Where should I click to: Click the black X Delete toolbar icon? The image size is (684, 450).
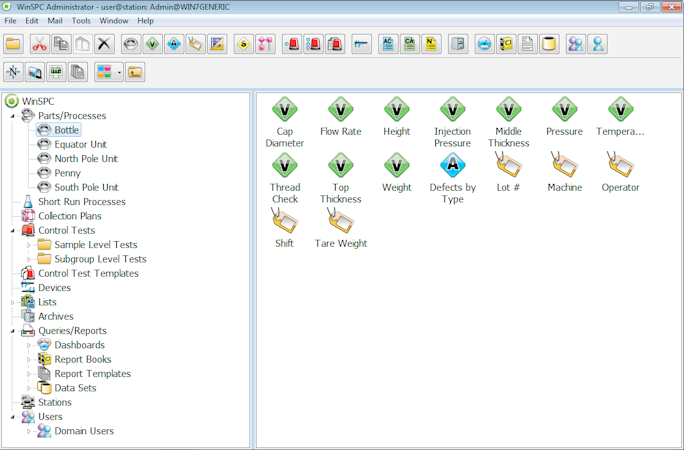[104, 44]
